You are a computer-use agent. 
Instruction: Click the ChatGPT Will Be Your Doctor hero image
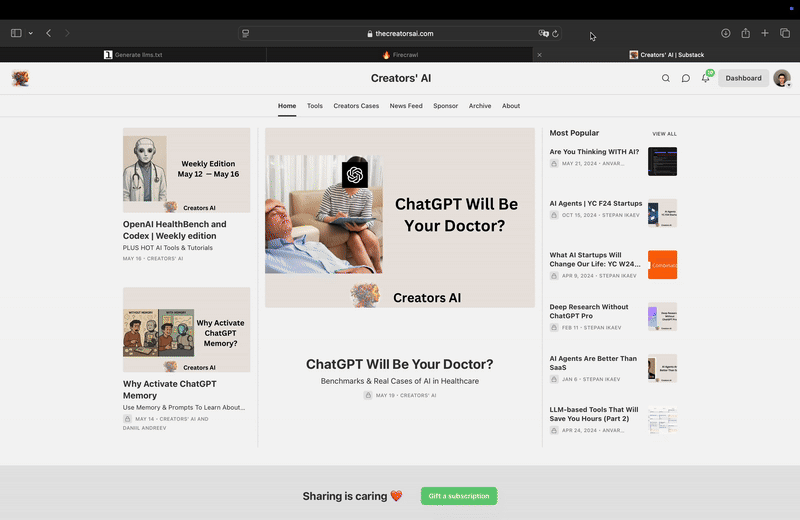pyautogui.click(x=400, y=217)
